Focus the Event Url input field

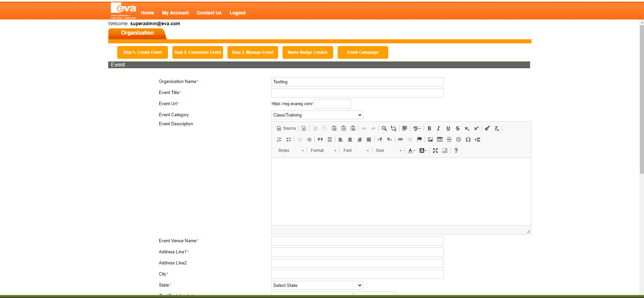pyautogui.click(x=333, y=104)
